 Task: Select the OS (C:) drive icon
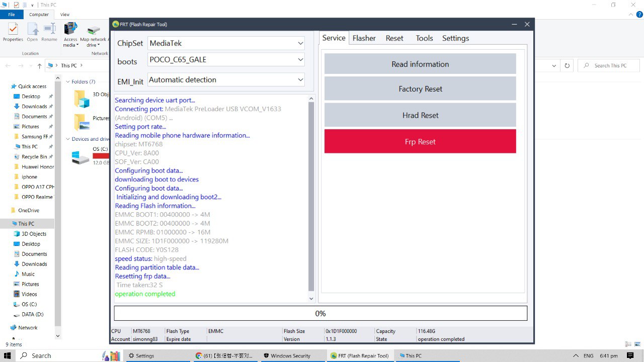[80, 157]
